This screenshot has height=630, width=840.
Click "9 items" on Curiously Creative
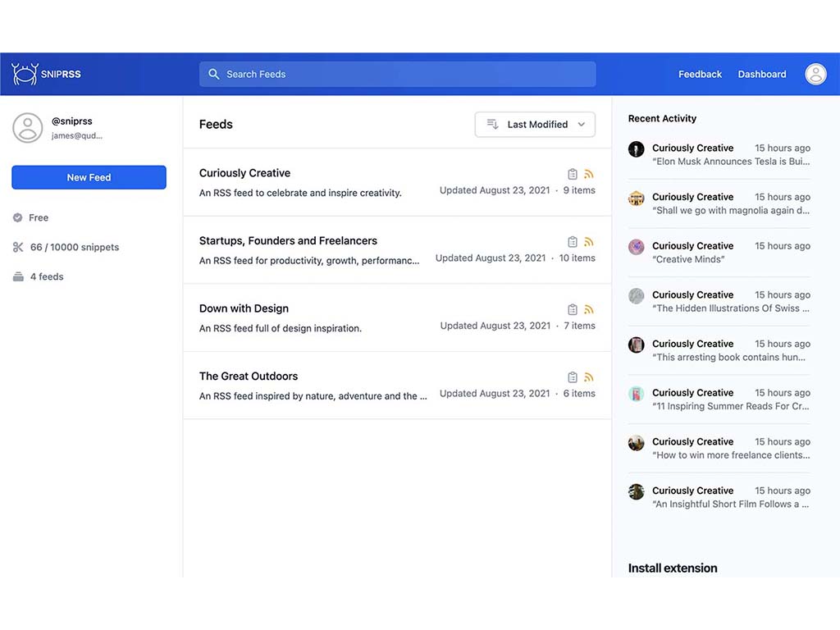click(x=579, y=190)
